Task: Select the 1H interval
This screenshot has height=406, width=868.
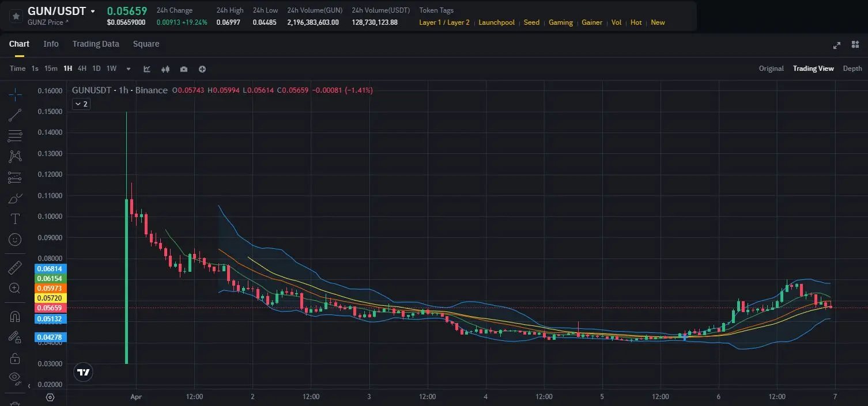Action: 68,69
